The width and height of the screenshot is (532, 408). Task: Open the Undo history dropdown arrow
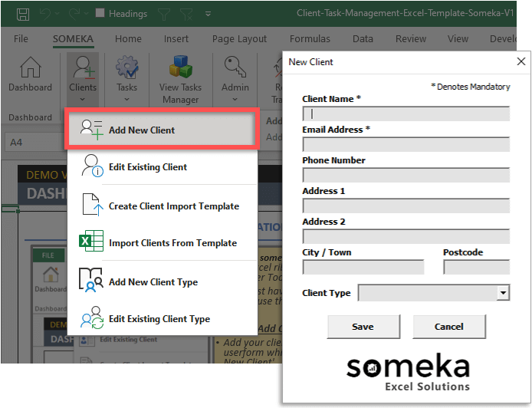click(57, 14)
